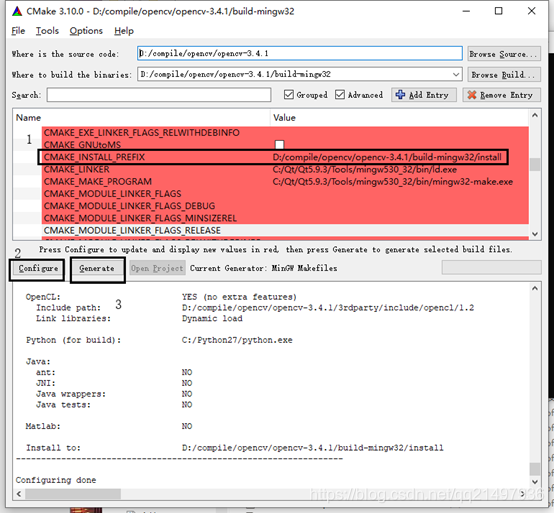Minimize the CMake window

466,11
